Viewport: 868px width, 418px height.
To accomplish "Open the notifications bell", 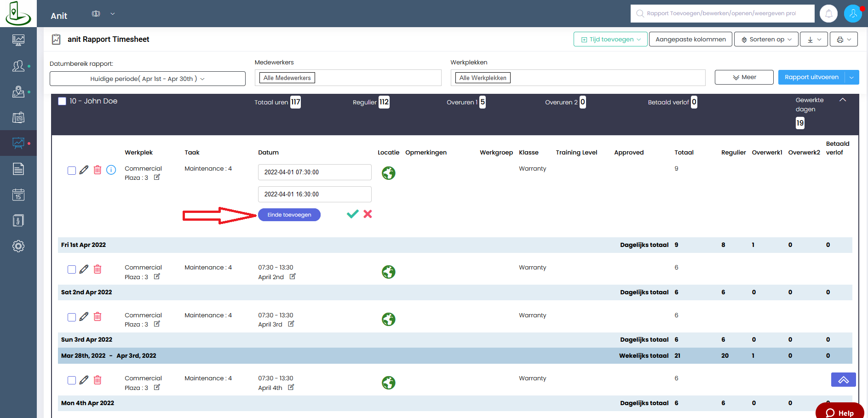I will (829, 13).
